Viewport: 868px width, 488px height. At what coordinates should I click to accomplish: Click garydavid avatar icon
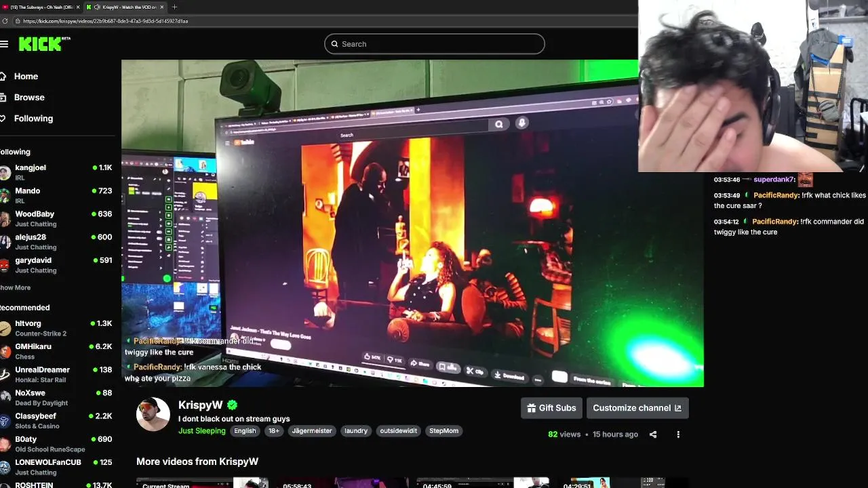tap(4, 264)
